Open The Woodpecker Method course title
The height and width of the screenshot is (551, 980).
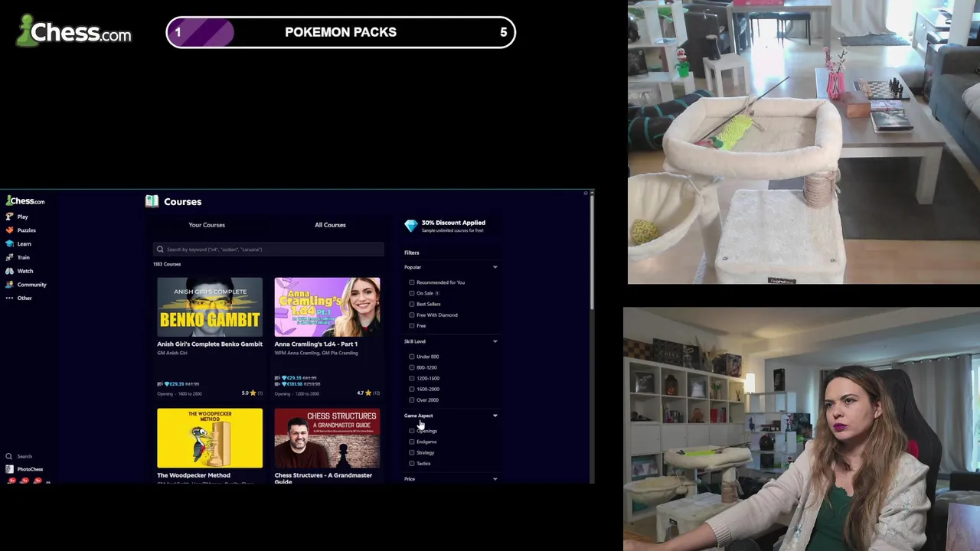pyautogui.click(x=194, y=475)
